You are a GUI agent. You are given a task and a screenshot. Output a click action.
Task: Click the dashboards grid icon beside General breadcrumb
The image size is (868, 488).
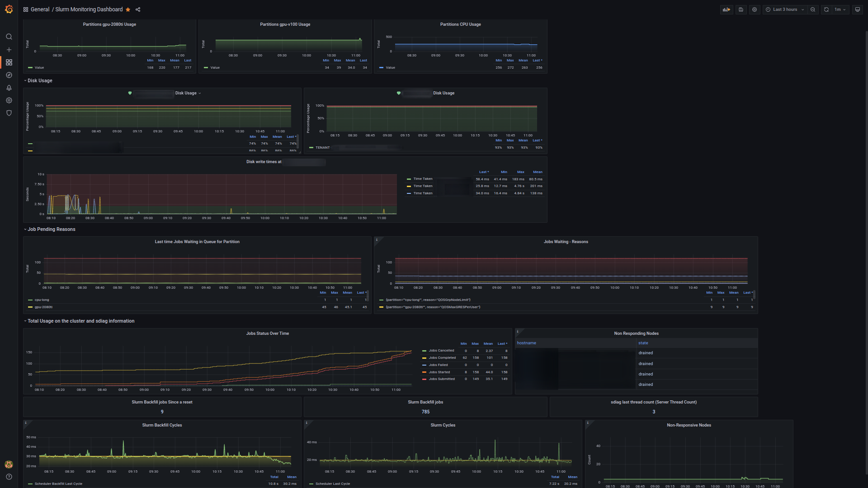coord(26,9)
